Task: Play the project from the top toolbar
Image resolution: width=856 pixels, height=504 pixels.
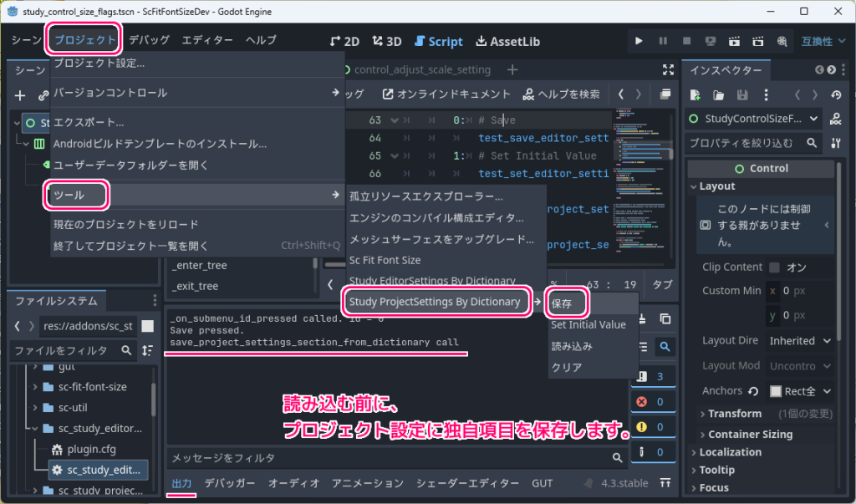Action: 639,40
